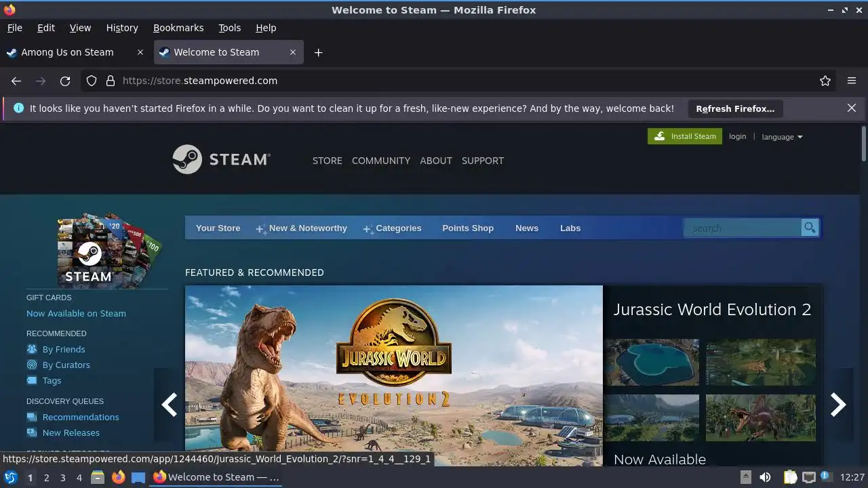Click the show desktop taskbar icon
The height and width of the screenshot is (488, 868).
[138, 477]
